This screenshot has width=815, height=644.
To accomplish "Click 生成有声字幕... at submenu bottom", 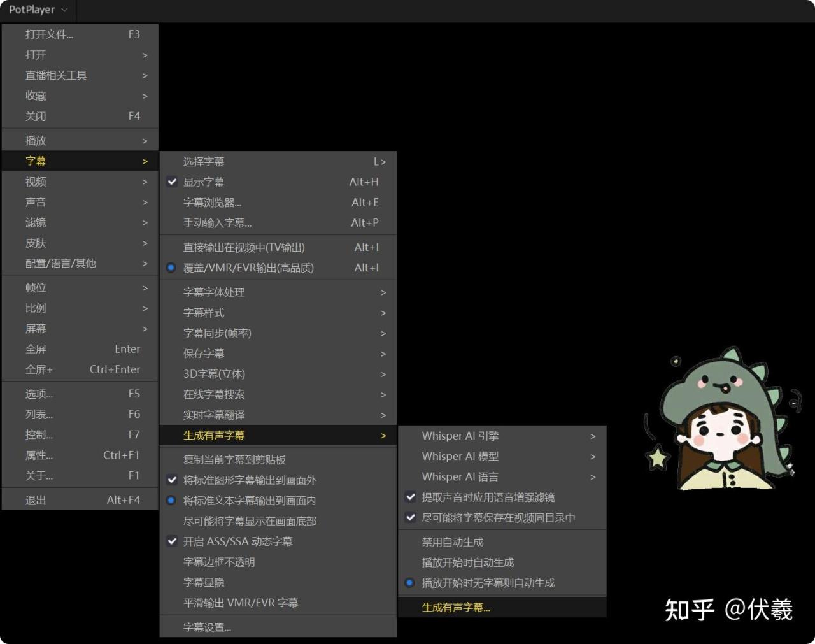I will pyautogui.click(x=456, y=608).
